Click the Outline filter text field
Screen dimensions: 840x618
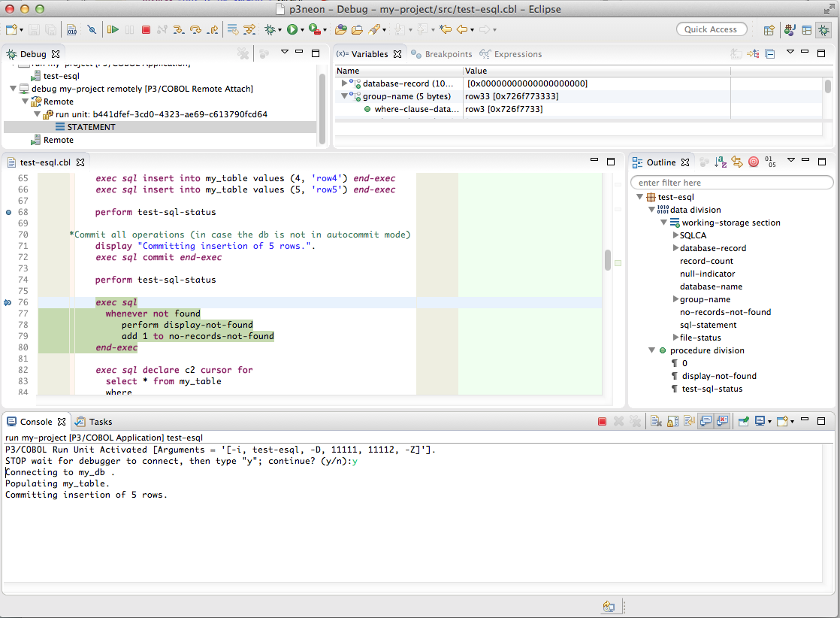click(x=732, y=183)
